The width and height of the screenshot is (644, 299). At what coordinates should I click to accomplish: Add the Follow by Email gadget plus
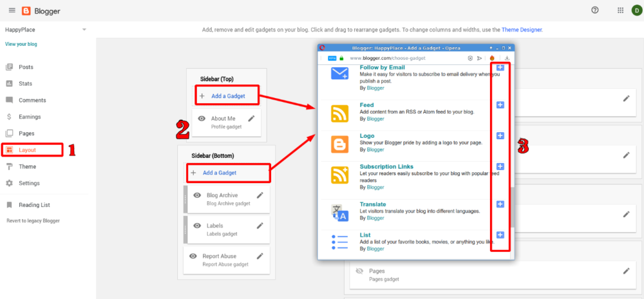500,67
